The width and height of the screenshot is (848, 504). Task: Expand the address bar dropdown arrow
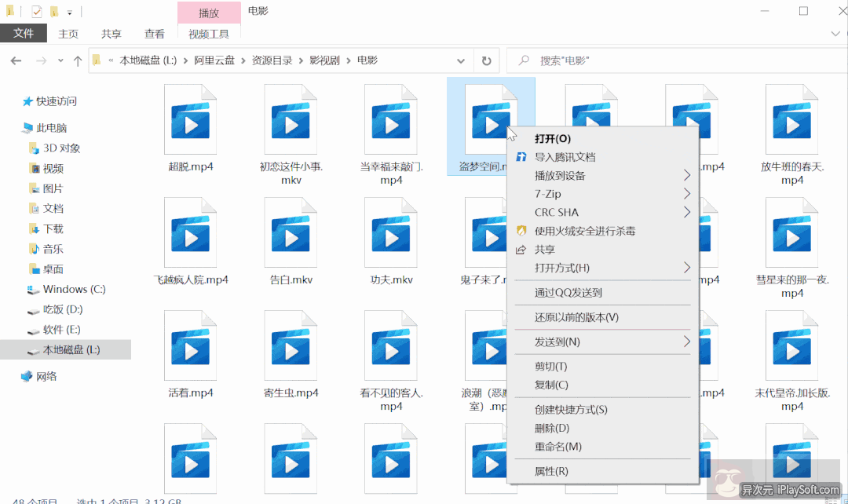point(461,60)
